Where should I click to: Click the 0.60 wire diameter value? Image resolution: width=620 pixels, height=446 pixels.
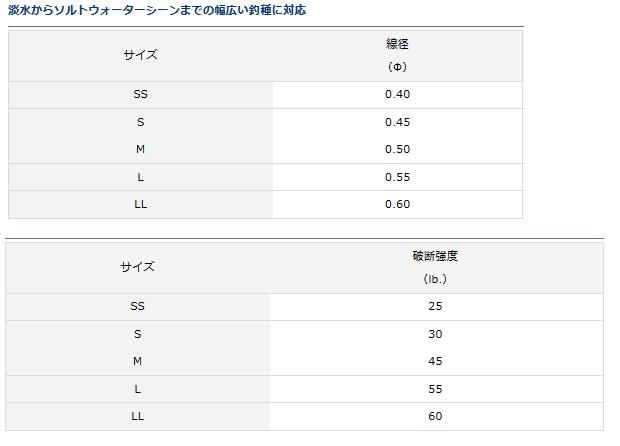[397, 204]
